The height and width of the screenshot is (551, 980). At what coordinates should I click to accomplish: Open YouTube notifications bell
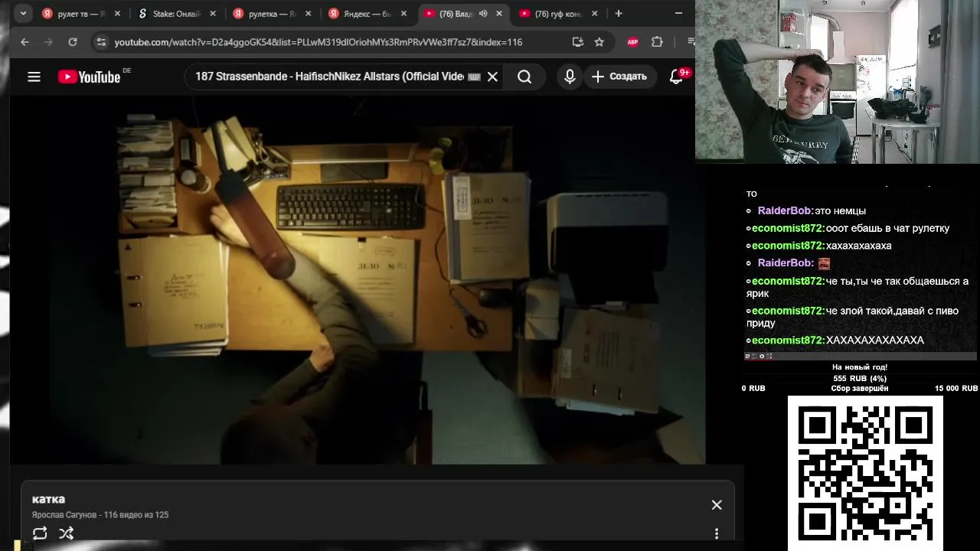676,77
